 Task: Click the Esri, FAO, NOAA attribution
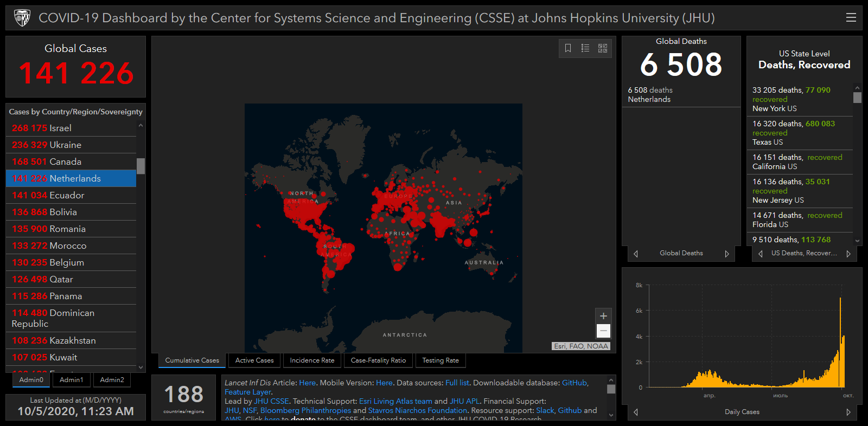click(581, 346)
